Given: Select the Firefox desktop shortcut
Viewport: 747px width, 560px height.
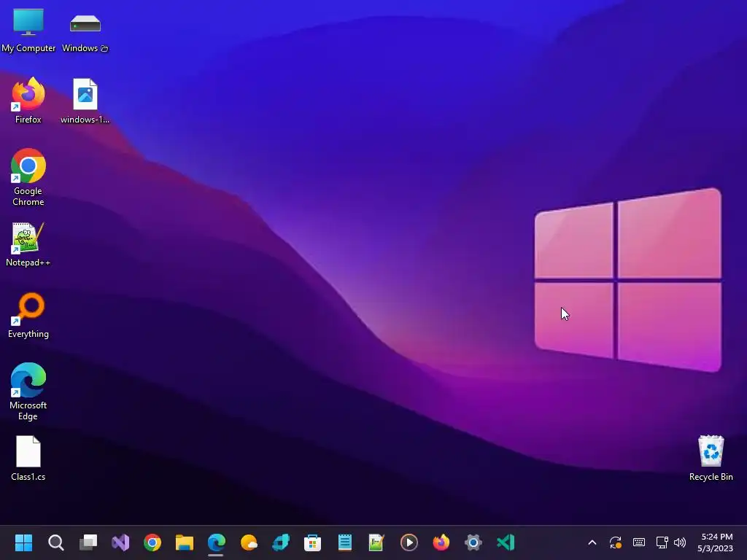Looking at the screenshot, I should (x=28, y=101).
